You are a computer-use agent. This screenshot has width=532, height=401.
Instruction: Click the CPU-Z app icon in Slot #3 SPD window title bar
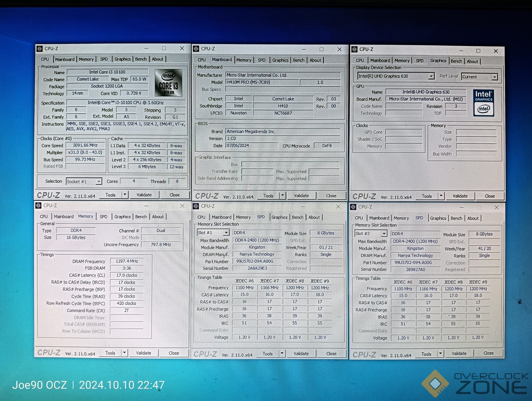click(x=353, y=207)
